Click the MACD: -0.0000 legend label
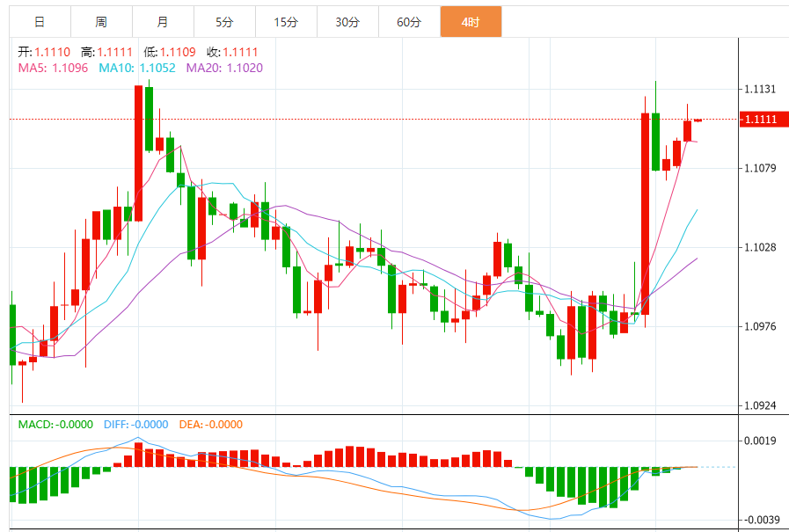Image resolution: width=789 pixels, height=532 pixels. coord(55,425)
